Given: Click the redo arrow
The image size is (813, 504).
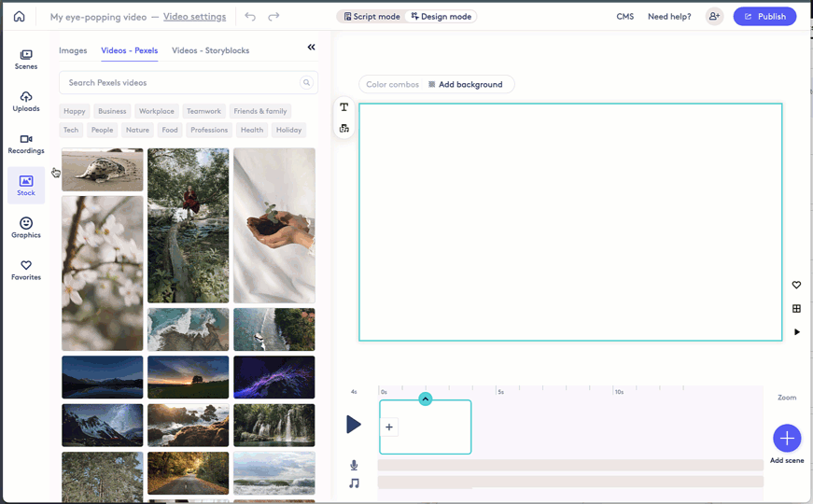Looking at the screenshot, I should coord(273,17).
